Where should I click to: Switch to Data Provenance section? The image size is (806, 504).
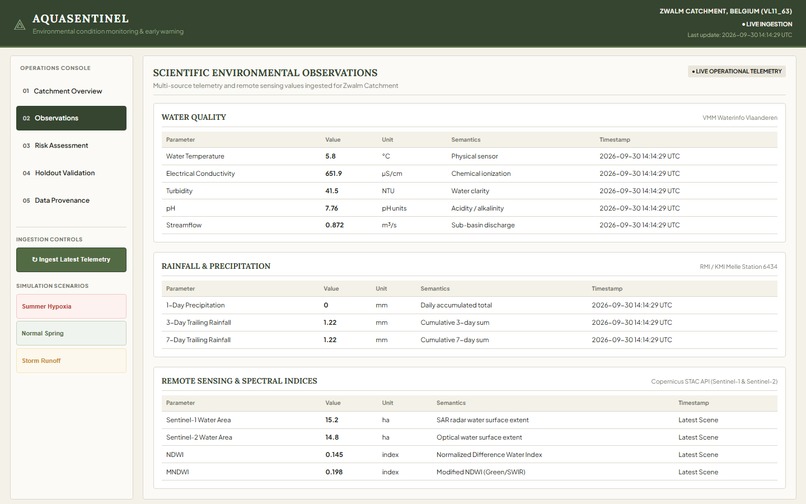click(x=71, y=201)
